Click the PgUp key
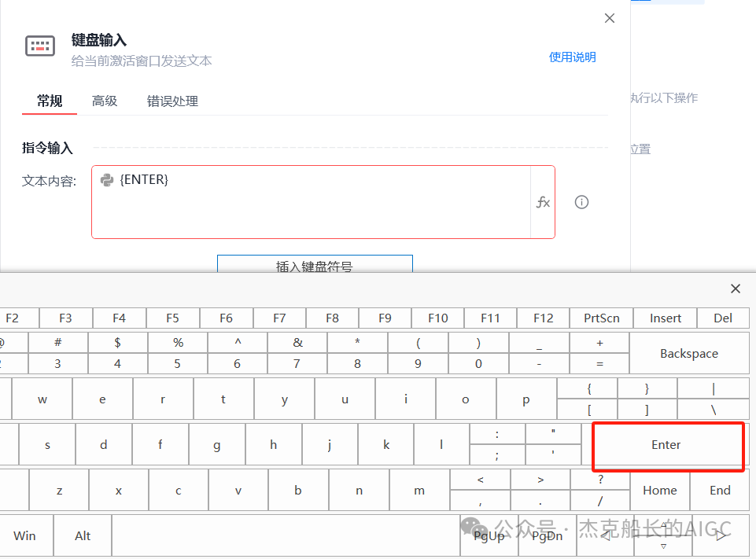Viewport: 756px width, 559px height. tap(489, 536)
